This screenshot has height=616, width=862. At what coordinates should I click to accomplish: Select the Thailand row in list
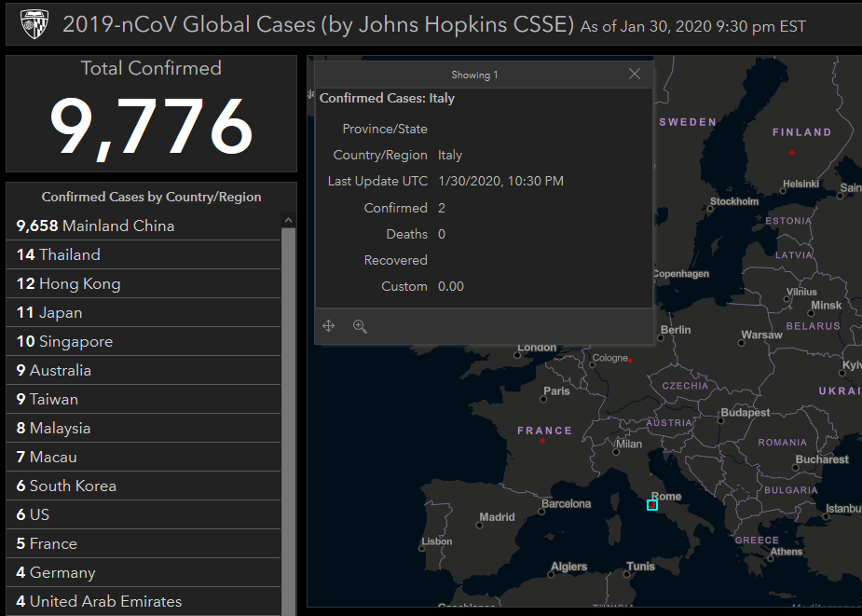click(x=144, y=254)
